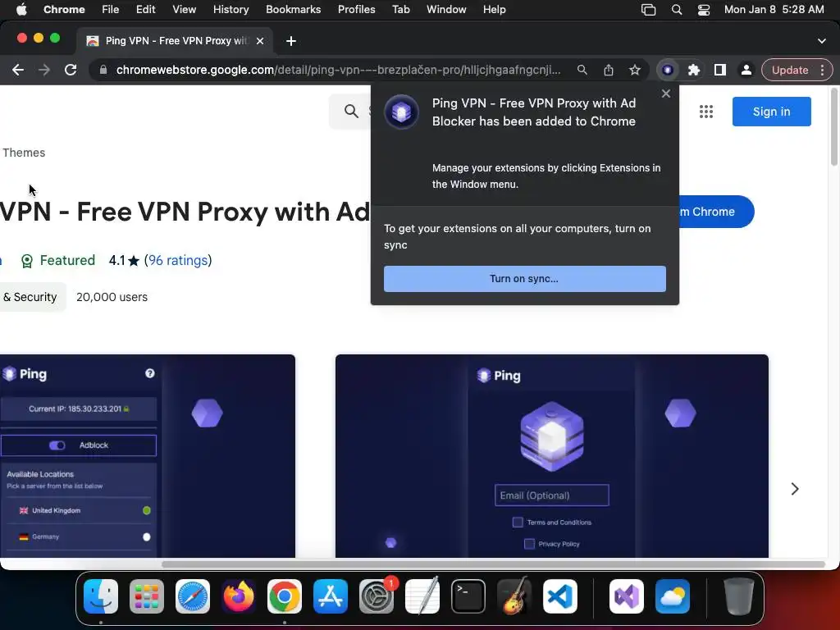Open a new tab with plus button
Viewport: 840px width, 630px height.
291,41
